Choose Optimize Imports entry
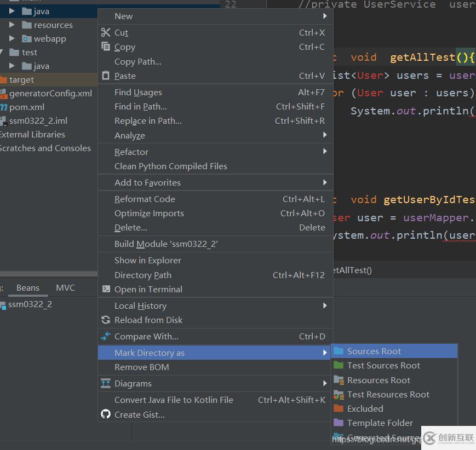The height and width of the screenshot is (450, 476). (x=215, y=214)
